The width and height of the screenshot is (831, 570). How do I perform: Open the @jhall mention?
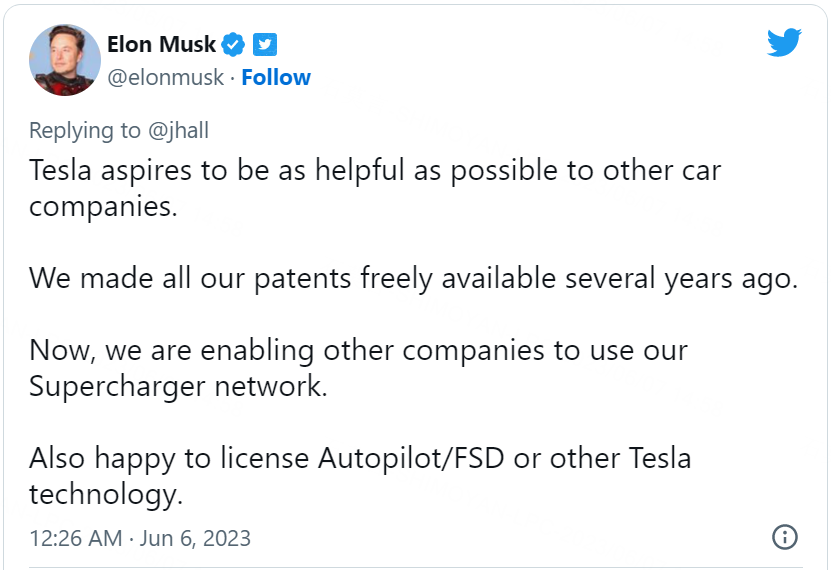click(x=179, y=130)
